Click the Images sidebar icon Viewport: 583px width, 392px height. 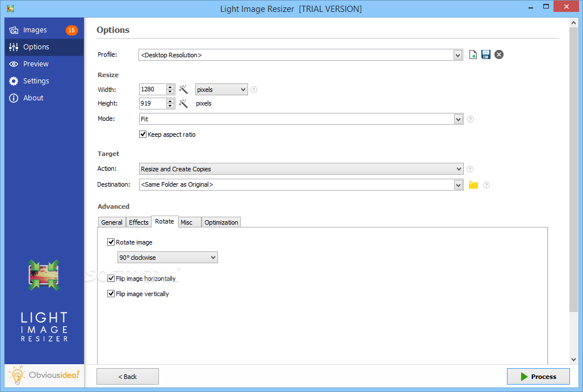tap(14, 30)
